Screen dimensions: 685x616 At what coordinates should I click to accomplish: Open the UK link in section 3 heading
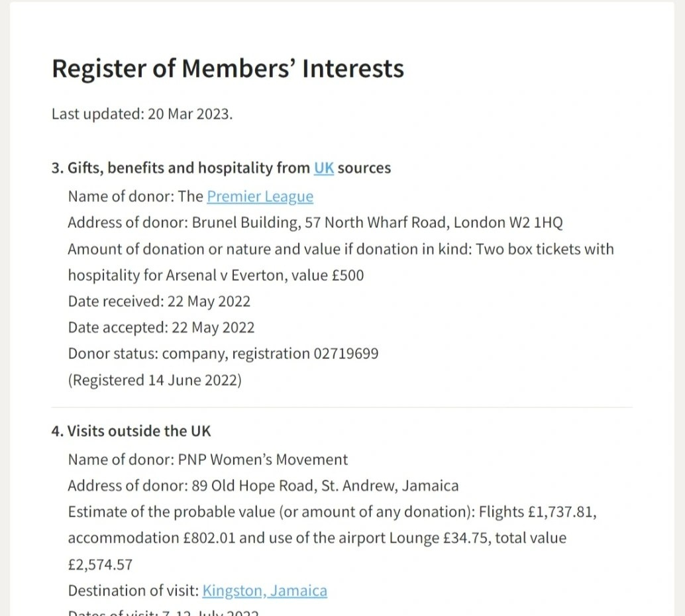(x=323, y=168)
